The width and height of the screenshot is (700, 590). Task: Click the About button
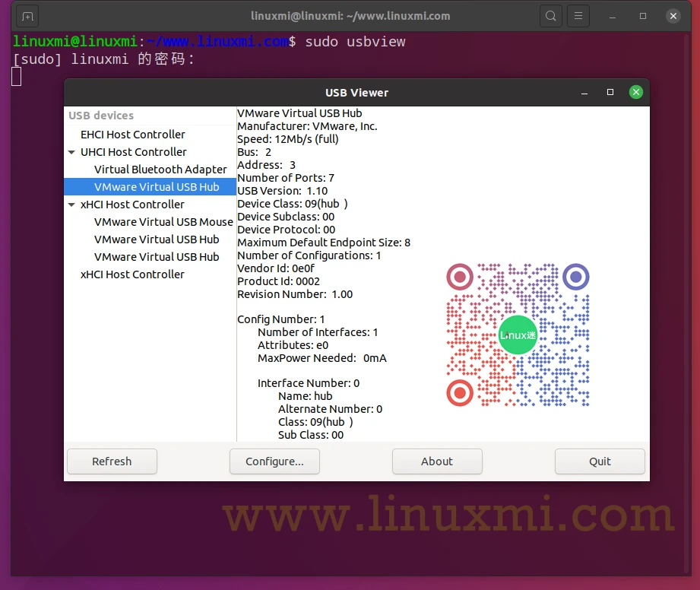437,462
